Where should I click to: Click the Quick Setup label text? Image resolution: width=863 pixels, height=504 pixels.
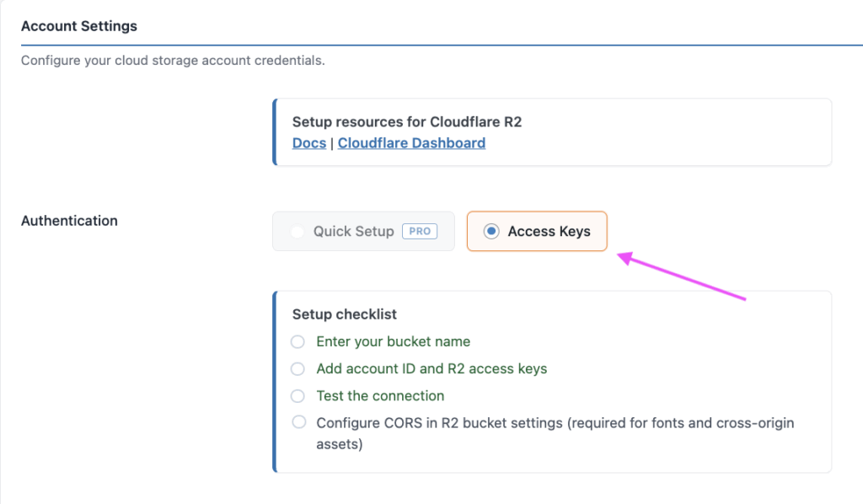click(x=353, y=231)
